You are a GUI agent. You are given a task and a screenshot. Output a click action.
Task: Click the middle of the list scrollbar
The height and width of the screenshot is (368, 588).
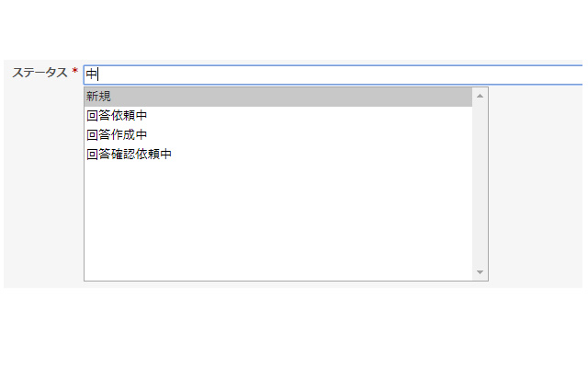[480, 184]
